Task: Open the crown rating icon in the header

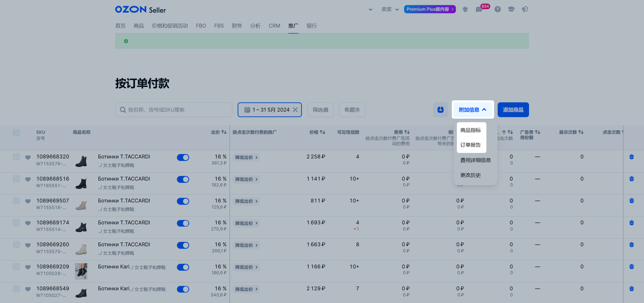Action: pos(465,9)
